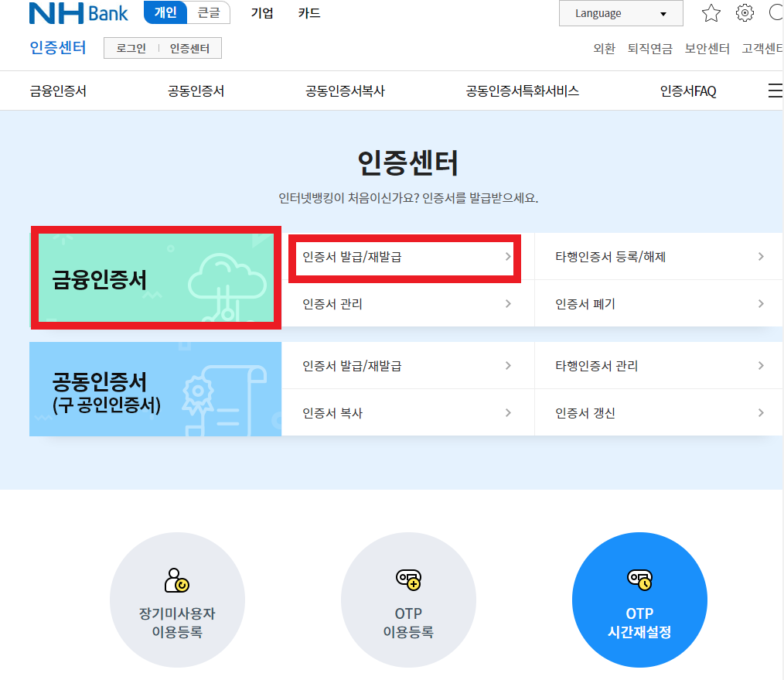Click the 장기미사용자 이용등록 circle icon

177,600
